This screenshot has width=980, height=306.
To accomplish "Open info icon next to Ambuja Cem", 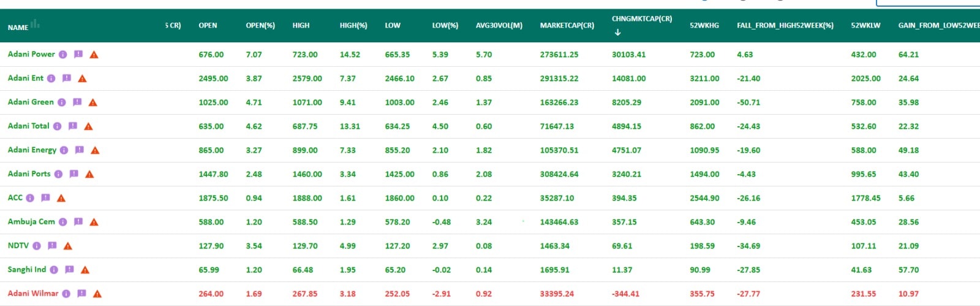I will tap(63, 222).
